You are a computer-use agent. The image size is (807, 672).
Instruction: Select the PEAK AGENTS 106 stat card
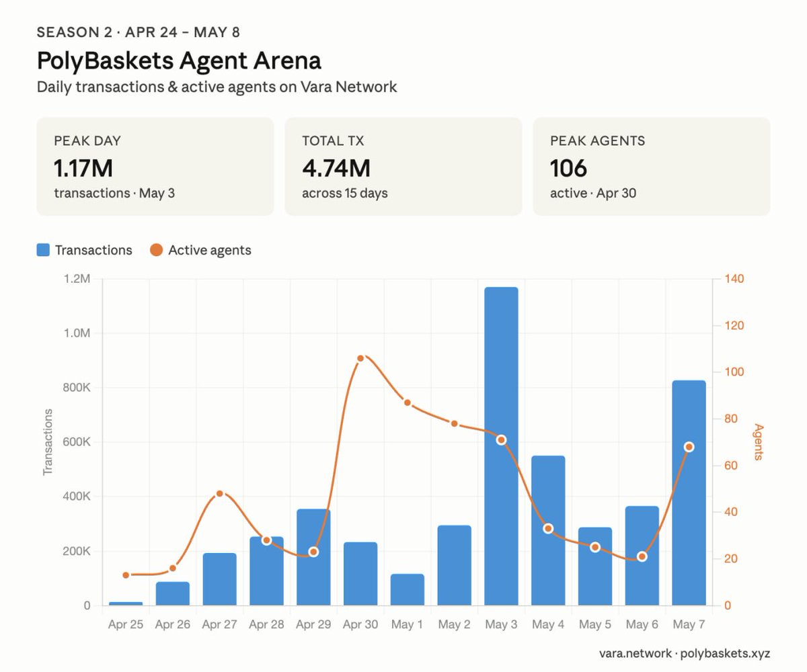[x=652, y=167]
